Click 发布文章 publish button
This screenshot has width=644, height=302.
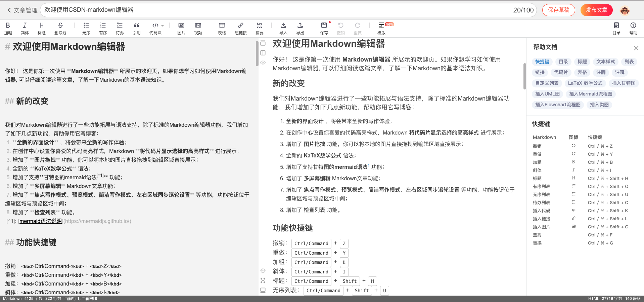click(x=597, y=10)
